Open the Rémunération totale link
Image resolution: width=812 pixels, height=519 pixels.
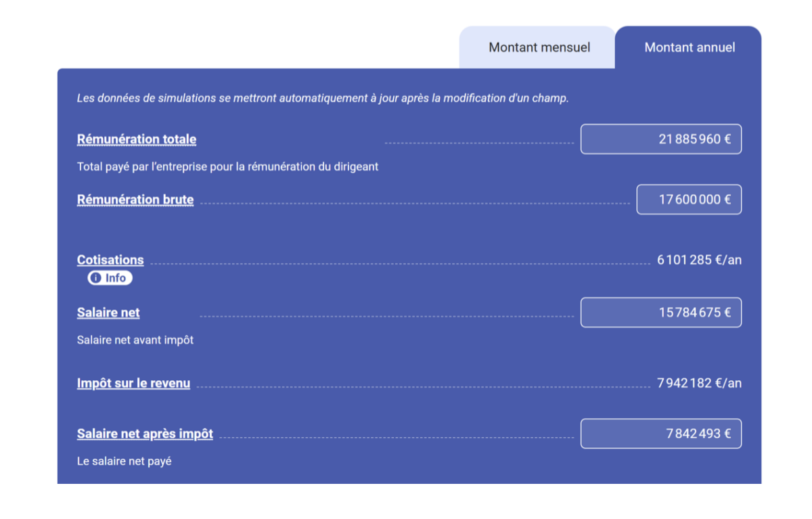(137, 139)
